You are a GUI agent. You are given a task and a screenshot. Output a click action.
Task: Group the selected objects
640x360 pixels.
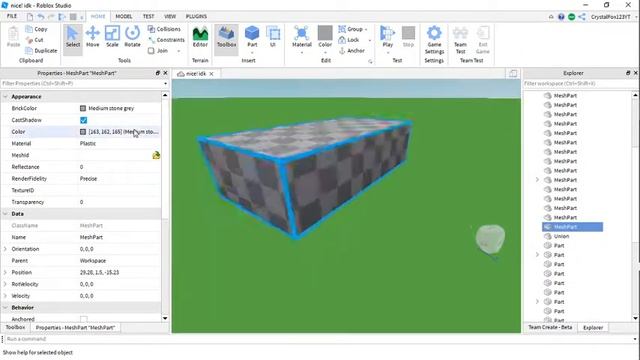(351, 29)
